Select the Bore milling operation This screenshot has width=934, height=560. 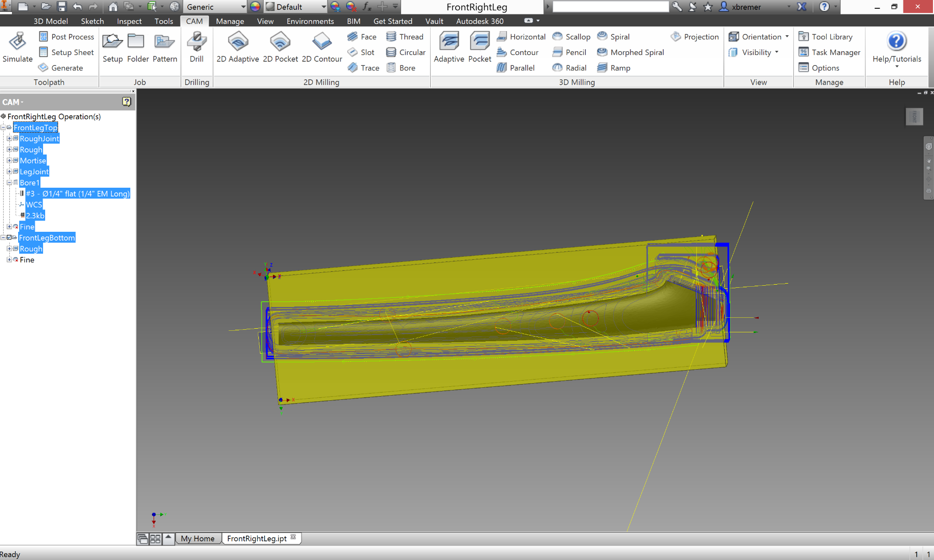click(x=401, y=68)
